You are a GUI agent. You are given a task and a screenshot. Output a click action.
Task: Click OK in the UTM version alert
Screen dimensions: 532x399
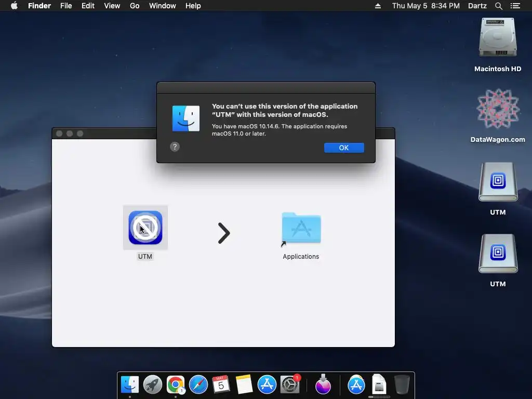pos(344,148)
